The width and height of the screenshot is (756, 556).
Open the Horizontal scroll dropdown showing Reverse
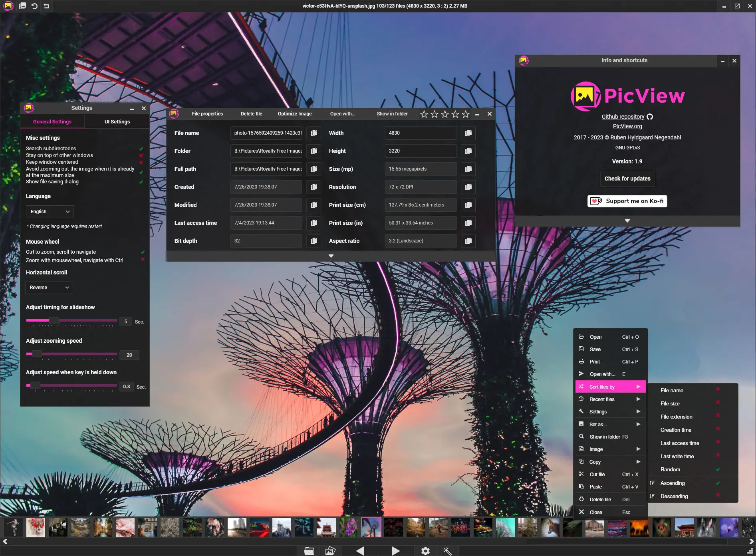49,287
